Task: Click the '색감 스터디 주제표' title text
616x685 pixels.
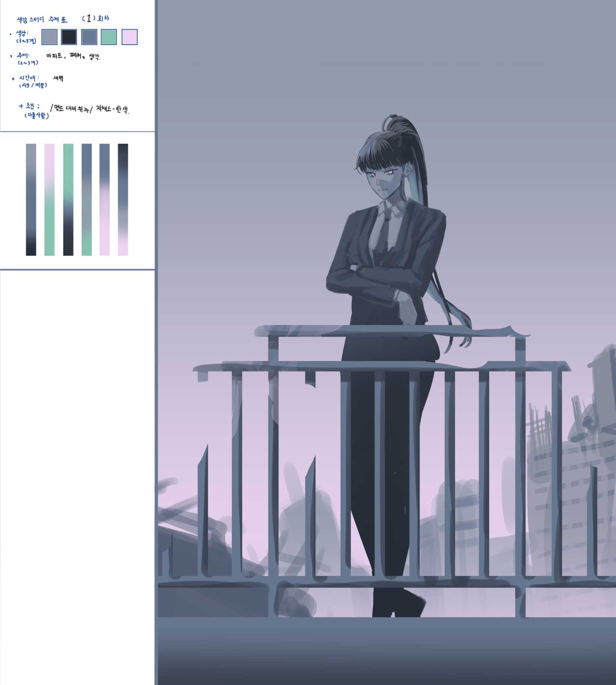Action: click(42, 19)
